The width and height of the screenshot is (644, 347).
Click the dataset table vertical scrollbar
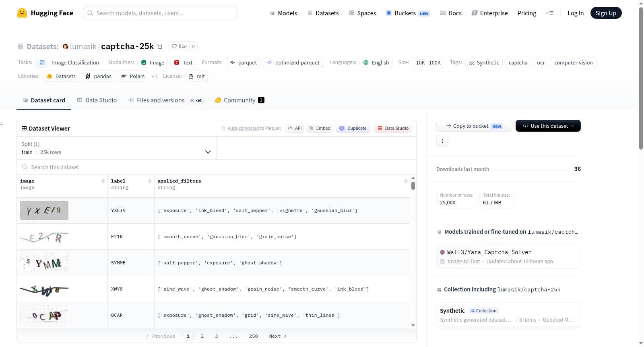(x=413, y=185)
